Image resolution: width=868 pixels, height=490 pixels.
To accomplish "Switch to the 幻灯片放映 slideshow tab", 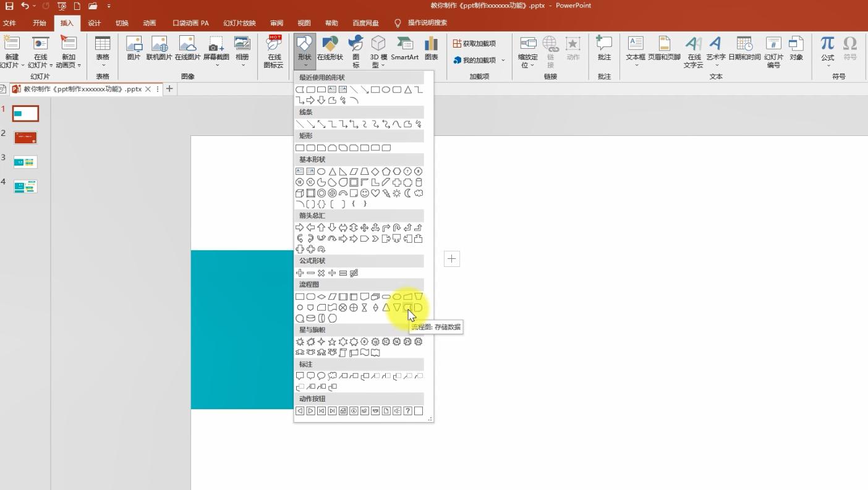I will pyautogui.click(x=239, y=23).
